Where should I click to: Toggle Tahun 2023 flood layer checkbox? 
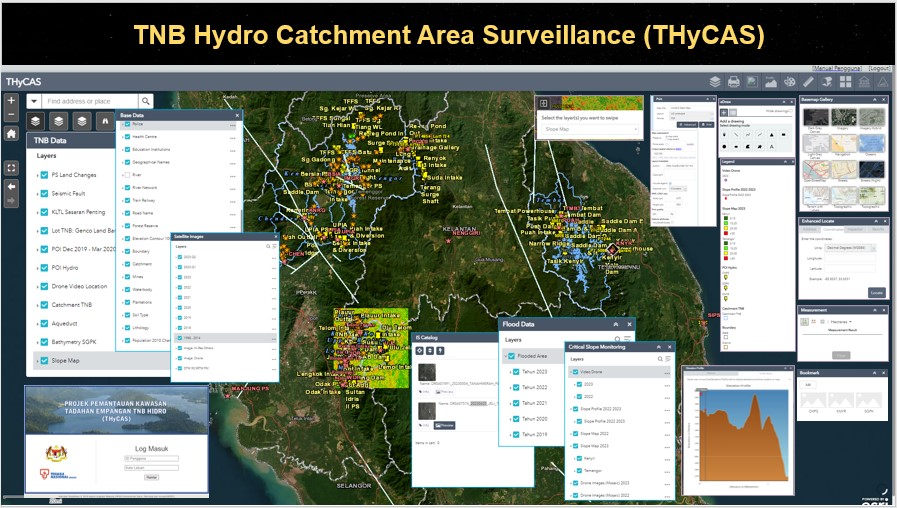pyautogui.click(x=516, y=371)
